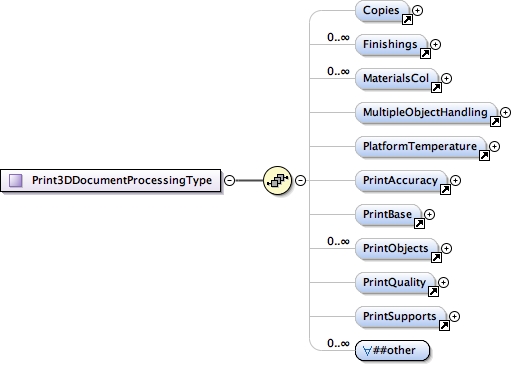Click the reference arrow icon on PrintBase
Screen dimensions: 513x366
point(419,223)
